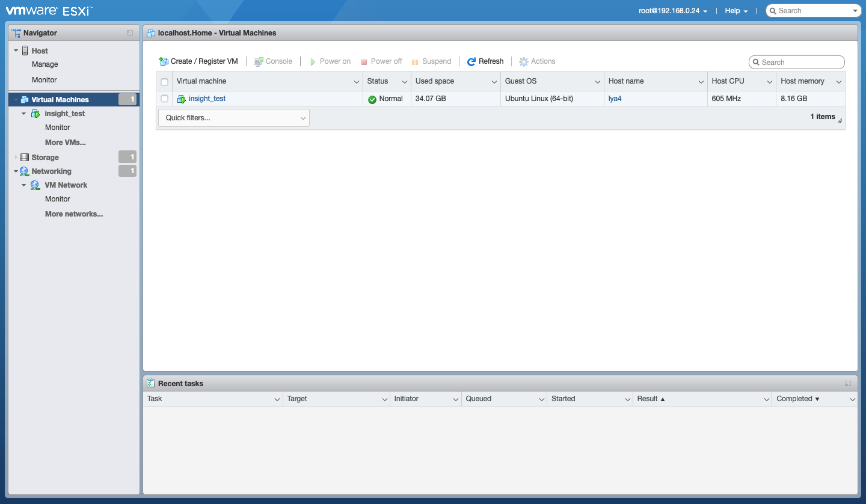Viewport: 866px width, 504px height.
Task: Click the Power on icon
Action: [x=313, y=61]
